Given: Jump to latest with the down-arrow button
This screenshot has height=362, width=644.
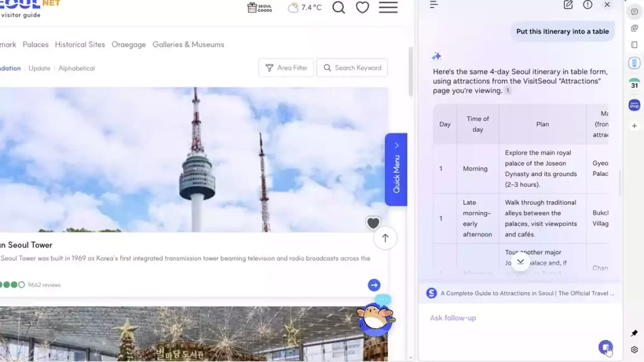Looking at the screenshot, I should click(x=520, y=261).
